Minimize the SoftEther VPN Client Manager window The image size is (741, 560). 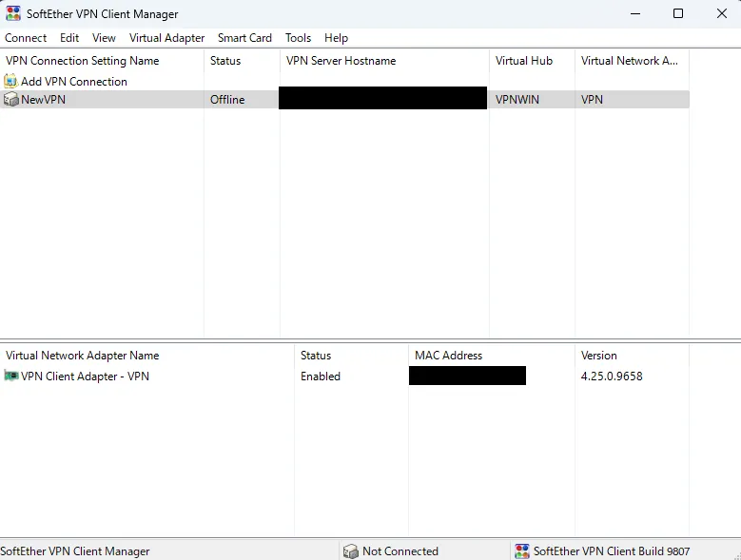click(x=635, y=13)
